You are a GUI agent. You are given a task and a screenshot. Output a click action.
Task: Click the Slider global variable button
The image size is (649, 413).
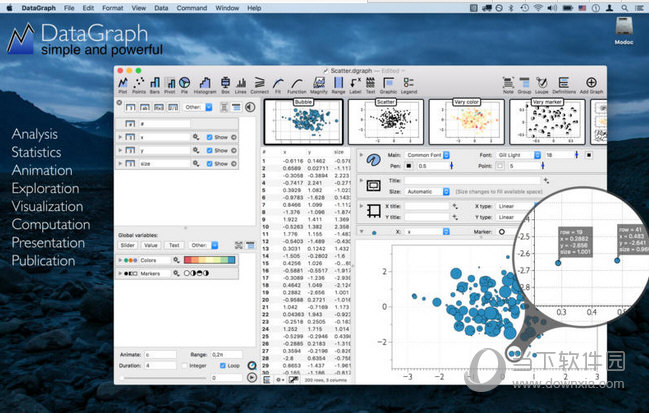click(x=128, y=244)
